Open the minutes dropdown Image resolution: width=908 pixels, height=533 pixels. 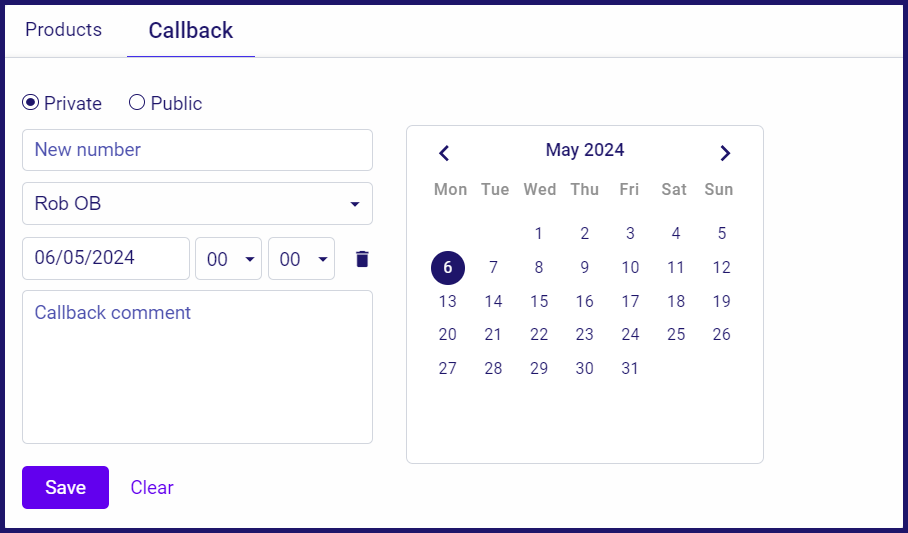[301, 258]
